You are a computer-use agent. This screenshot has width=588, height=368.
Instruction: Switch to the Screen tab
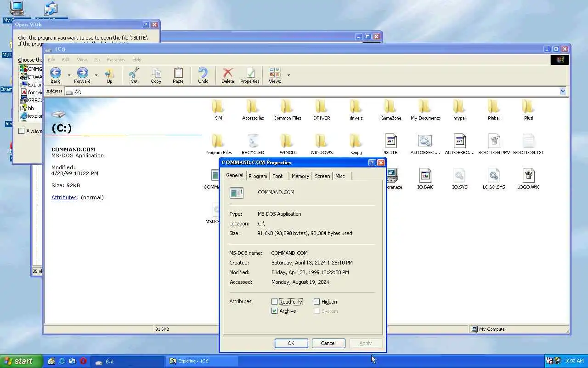[322, 176]
